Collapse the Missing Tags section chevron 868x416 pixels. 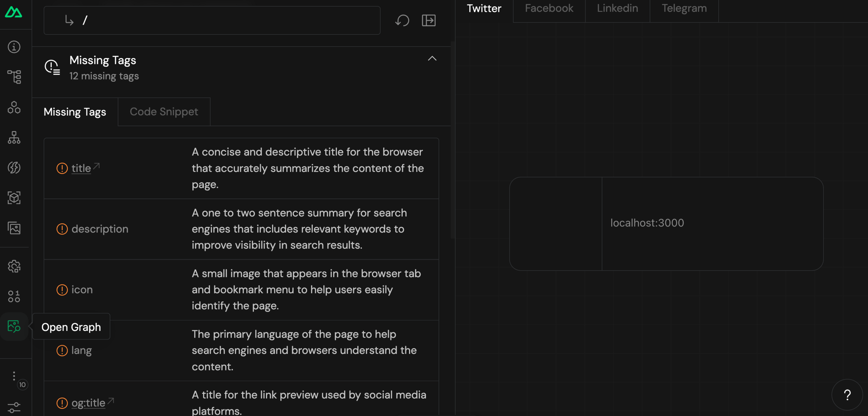(432, 58)
